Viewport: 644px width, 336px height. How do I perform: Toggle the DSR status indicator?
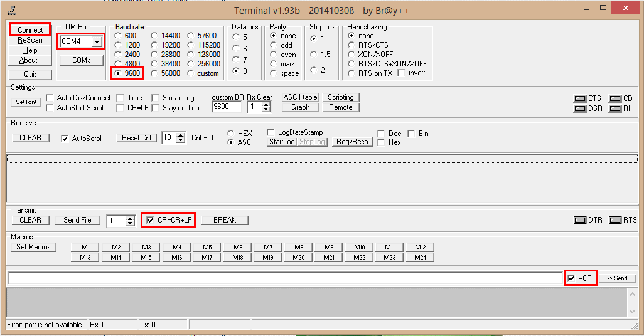click(580, 108)
